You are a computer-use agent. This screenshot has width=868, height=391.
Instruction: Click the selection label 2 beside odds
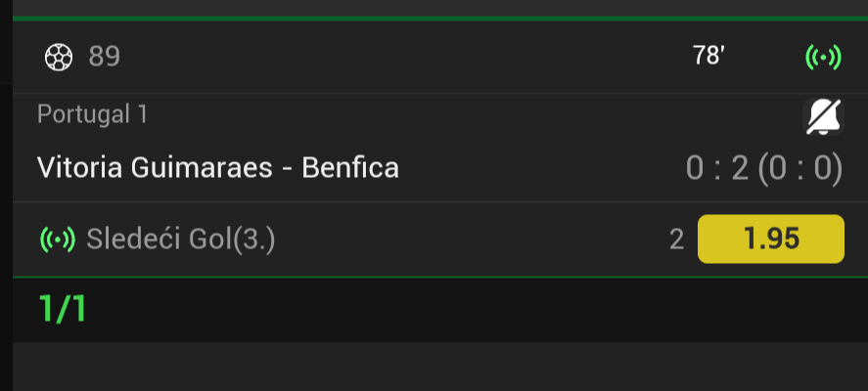(676, 239)
